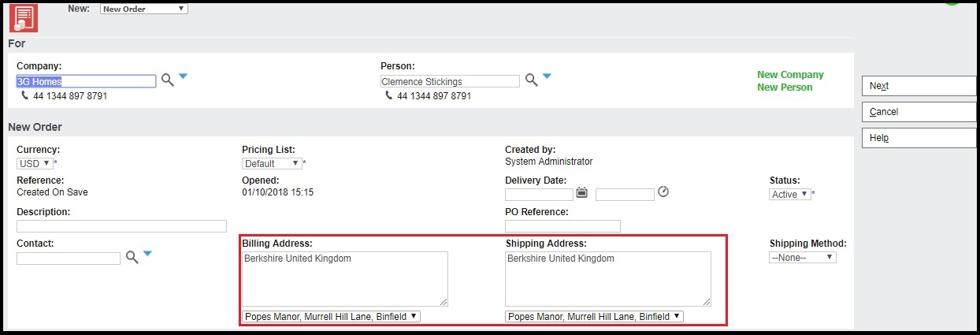Open the Delivery Date clock time picker
Viewport: 980px width, 335px height.
pyautogui.click(x=663, y=192)
